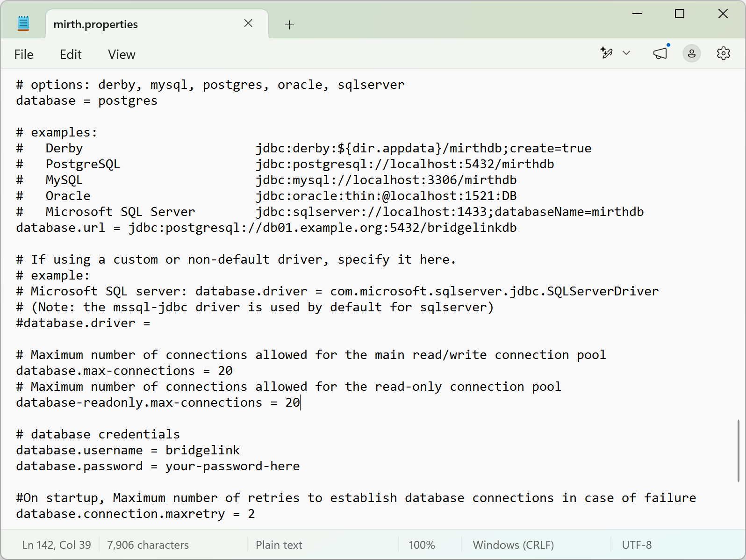
Task: Open the account profile icon
Action: [x=692, y=53]
